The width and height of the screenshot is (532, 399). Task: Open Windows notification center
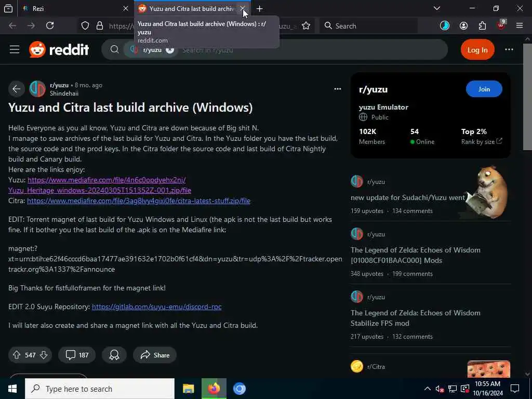tap(515, 389)
